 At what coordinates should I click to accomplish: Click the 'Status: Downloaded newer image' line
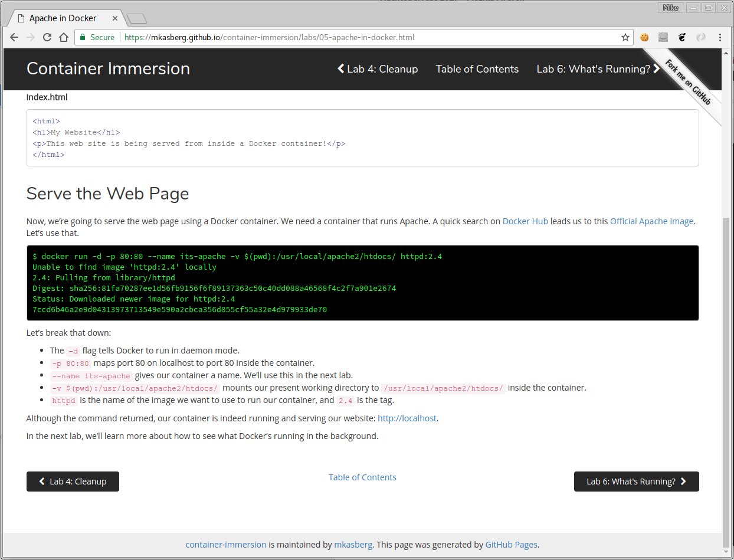click(133, 299)
